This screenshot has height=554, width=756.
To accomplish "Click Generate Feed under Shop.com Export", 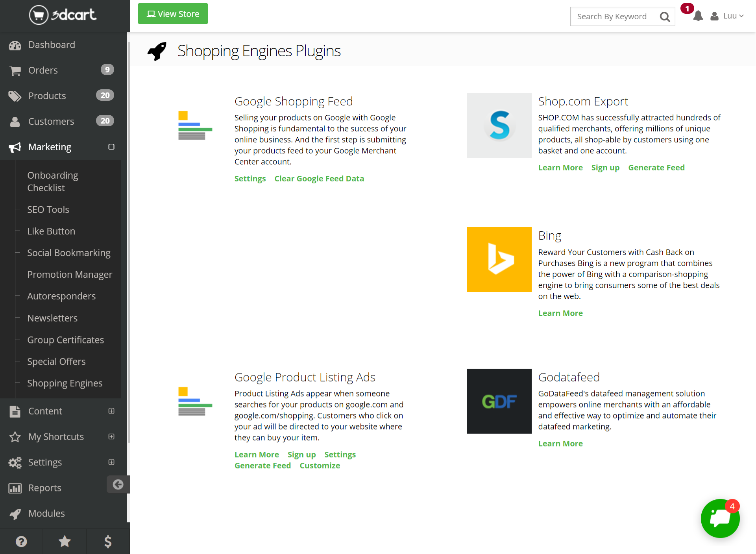I will click(x=656, y=168).
